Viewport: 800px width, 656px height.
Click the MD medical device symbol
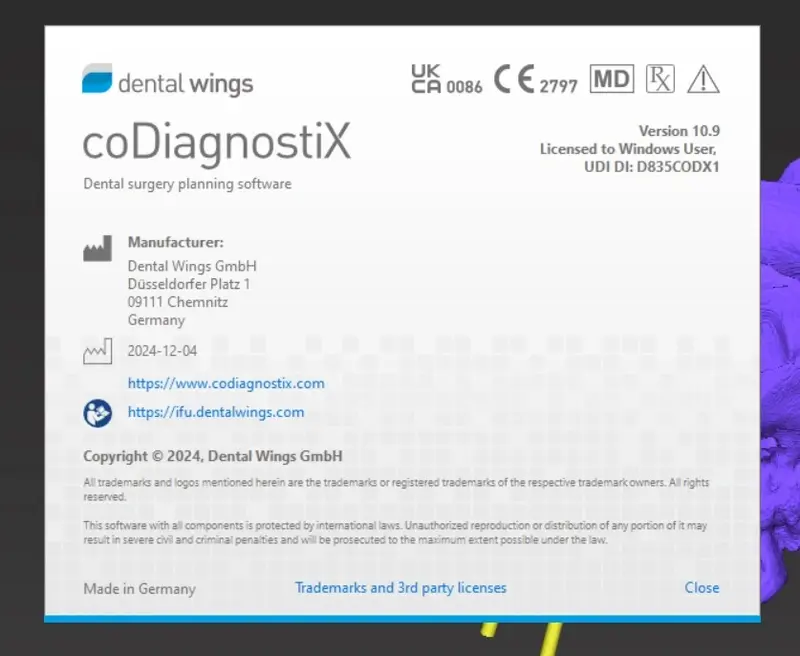coord(612,79)
